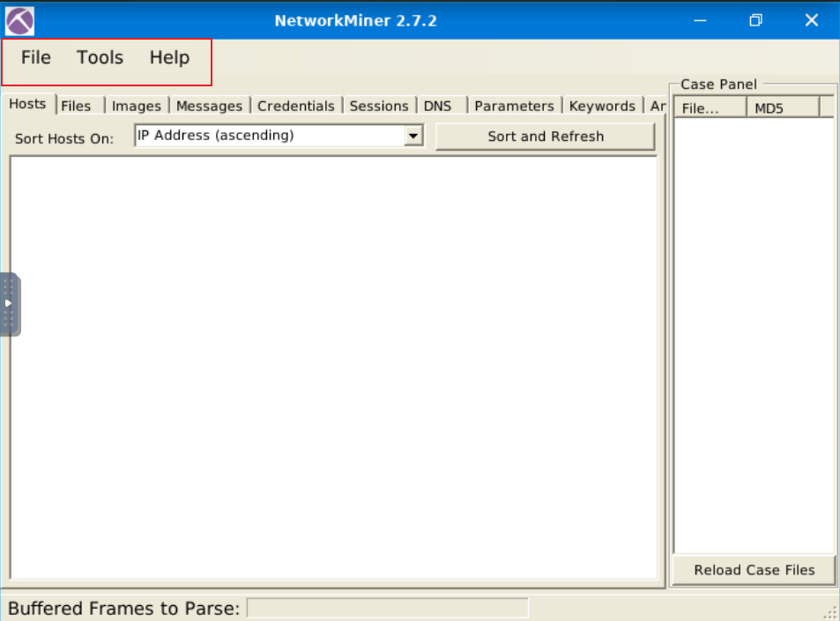Switch to the Files tab
840x621 pixels.
[x=79, y=106]
